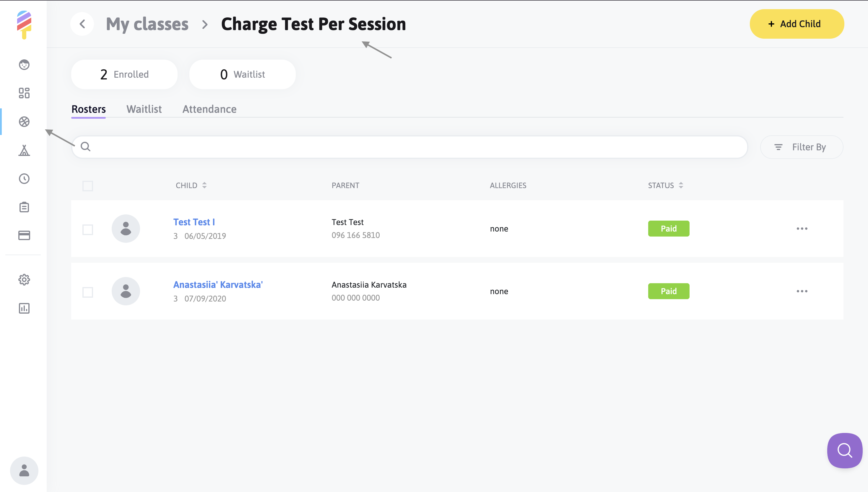This screenshot has width=868, height=492.
Task: Switch to the Attendance tab
Action: 209,109
